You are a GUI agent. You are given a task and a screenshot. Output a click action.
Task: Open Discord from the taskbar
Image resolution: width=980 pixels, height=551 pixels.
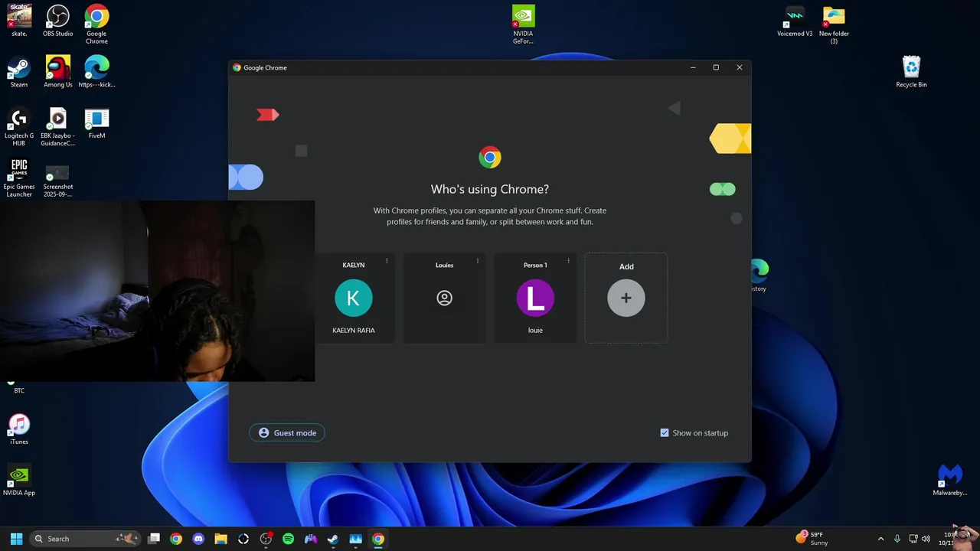click(198, 539)
